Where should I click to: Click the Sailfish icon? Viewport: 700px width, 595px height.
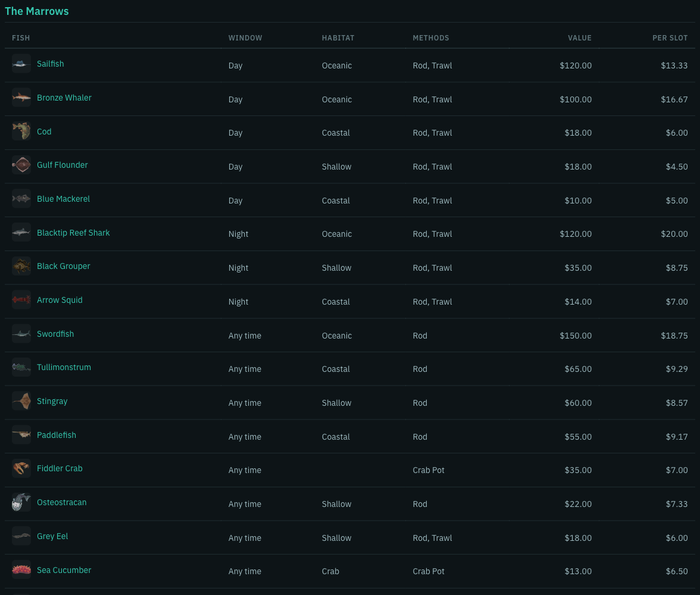(x=21, y=64)
